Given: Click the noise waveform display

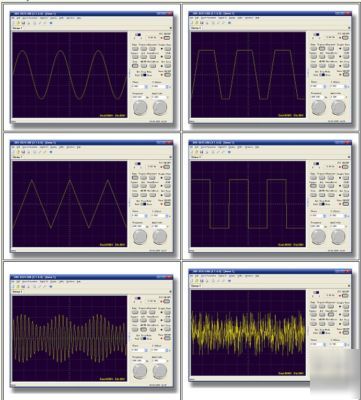Looking at the screenshot, I should coord(248,333).
